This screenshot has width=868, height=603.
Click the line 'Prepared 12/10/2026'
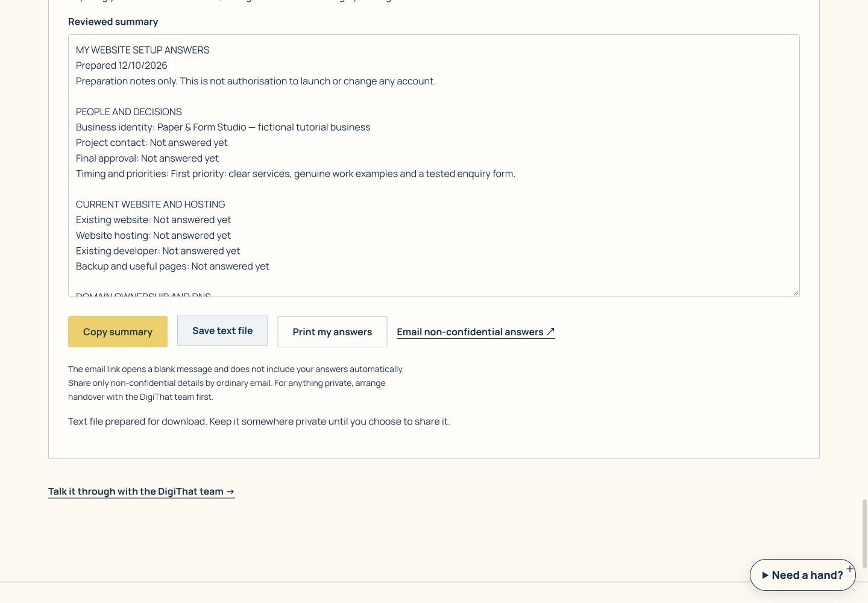click(x=122, y=65)
